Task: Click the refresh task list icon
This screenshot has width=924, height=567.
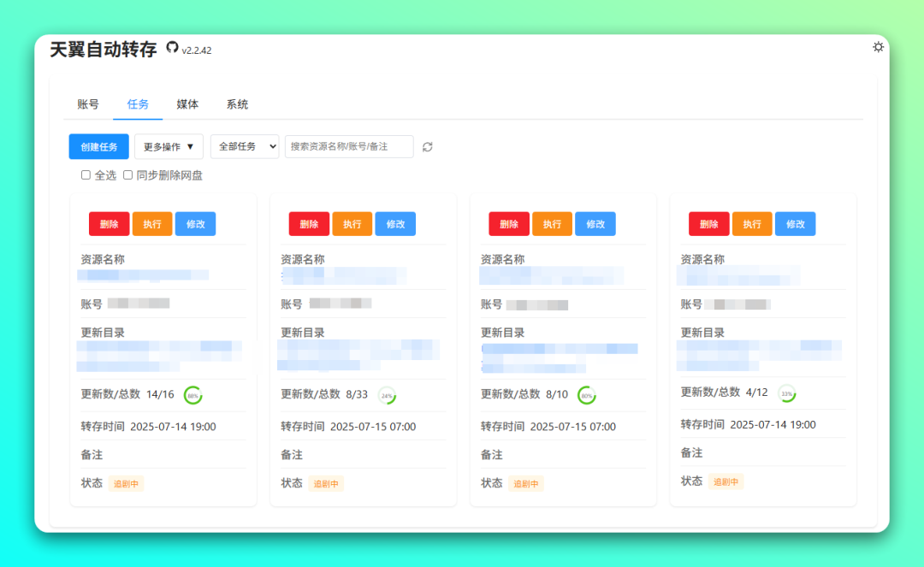Action: (428, 147)
